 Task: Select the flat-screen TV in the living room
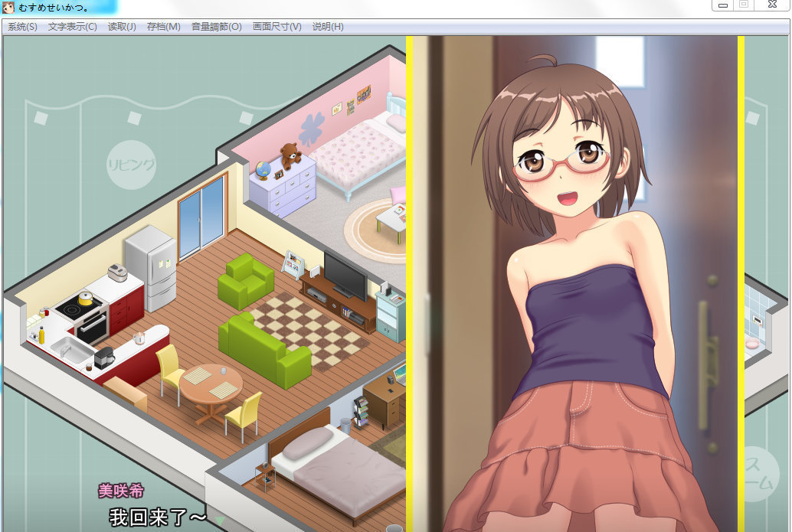(x=345, y=276)
